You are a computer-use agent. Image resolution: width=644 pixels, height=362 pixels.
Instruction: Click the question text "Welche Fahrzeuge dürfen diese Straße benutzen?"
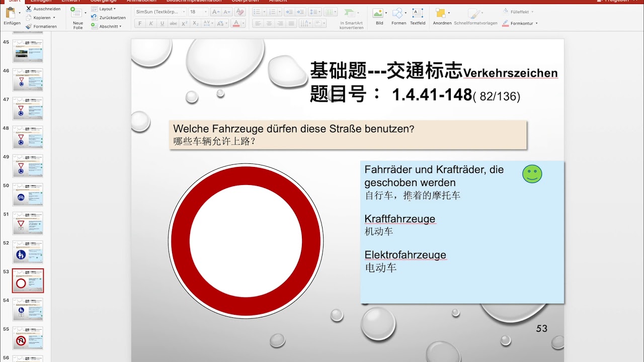click(294, 129)
